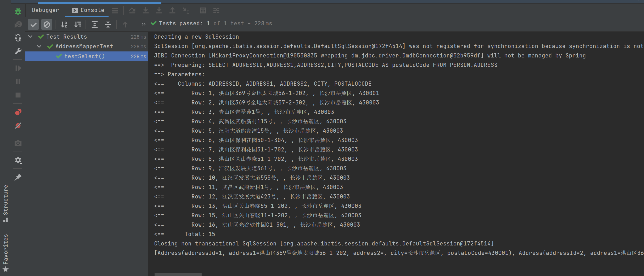Click the Trace Current Stream Chain icon

click(x=216, y=10)
